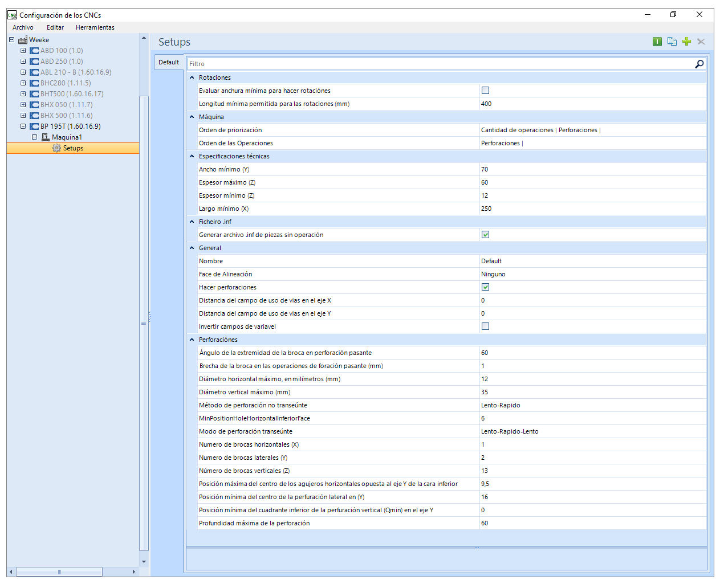Open Face de Alineación value Ninguno

(593, 274)
